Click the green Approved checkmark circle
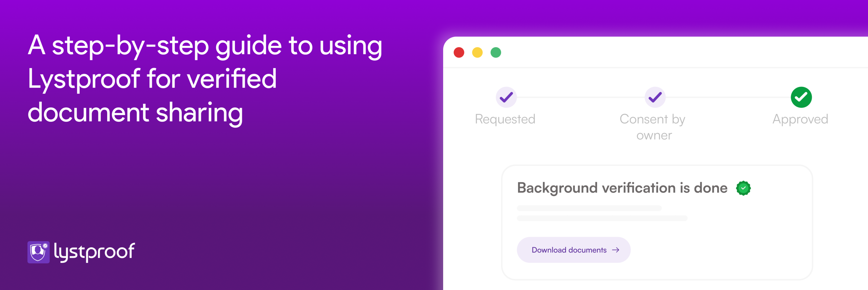Image resolution: width=868 pixels, height=290 pixels. (801, 97)
